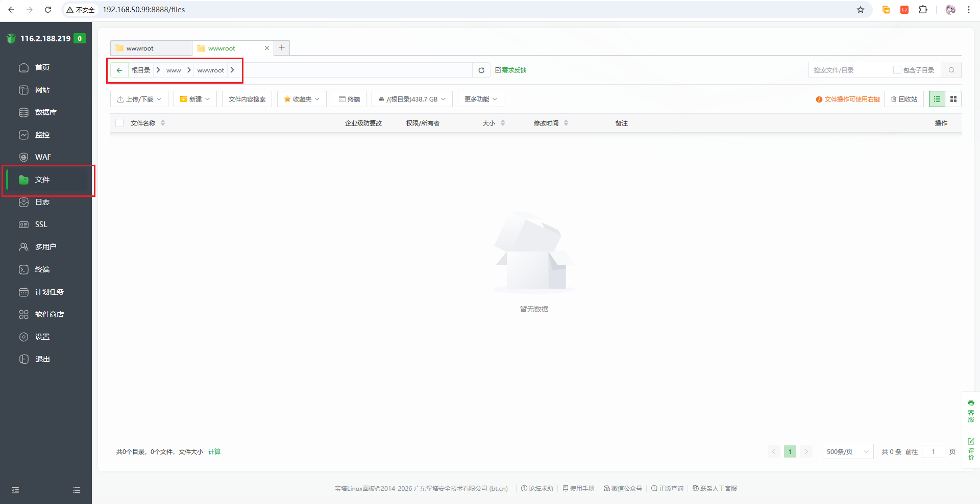Enable the 包含子目录 checkbox

tap(897, 70)
